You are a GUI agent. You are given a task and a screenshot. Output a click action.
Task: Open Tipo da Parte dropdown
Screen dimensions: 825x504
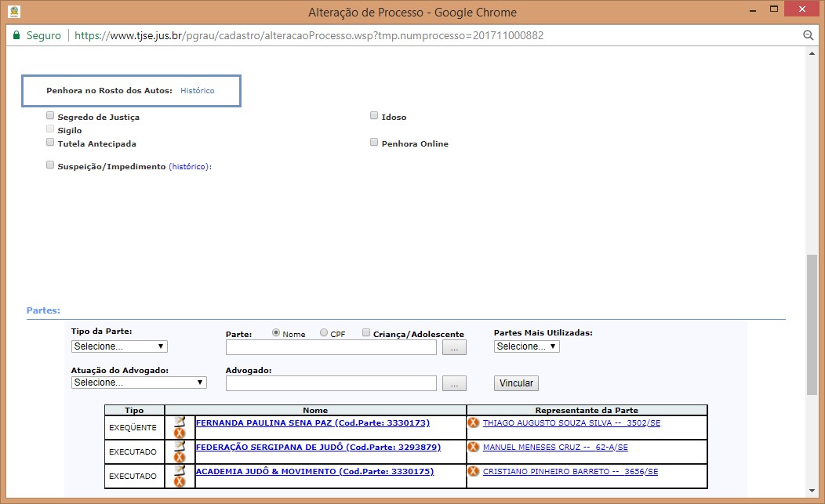tap(119, 346)
